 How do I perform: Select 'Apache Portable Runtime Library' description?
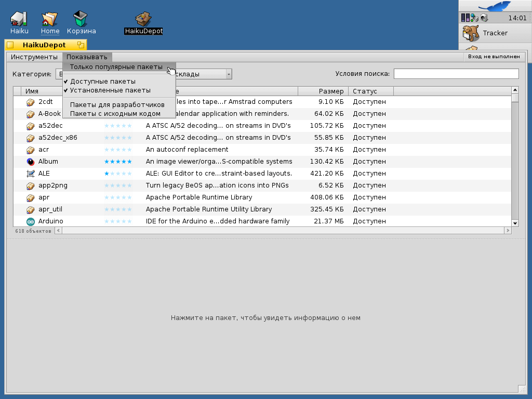pyautogui.click(x=199, y=197)
